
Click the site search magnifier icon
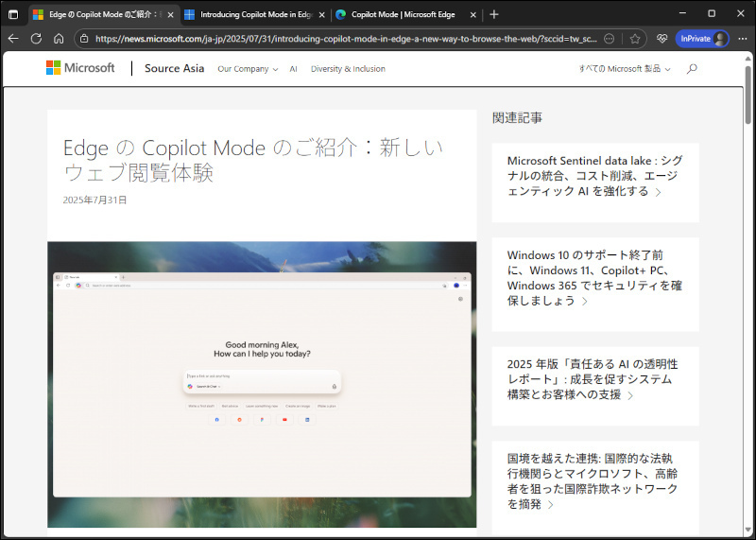point(692,69)
